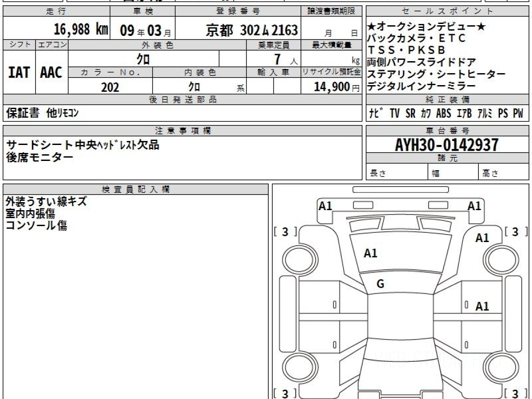Click the A1 mark on the hood
The image size is (532, 399).
[x=370, y=254]
